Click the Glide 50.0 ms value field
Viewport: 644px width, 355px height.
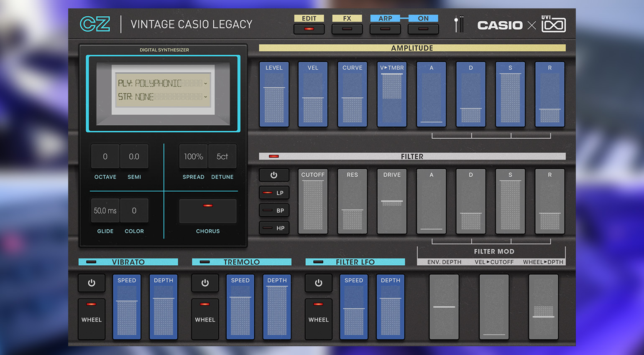[x=105, y=211]
